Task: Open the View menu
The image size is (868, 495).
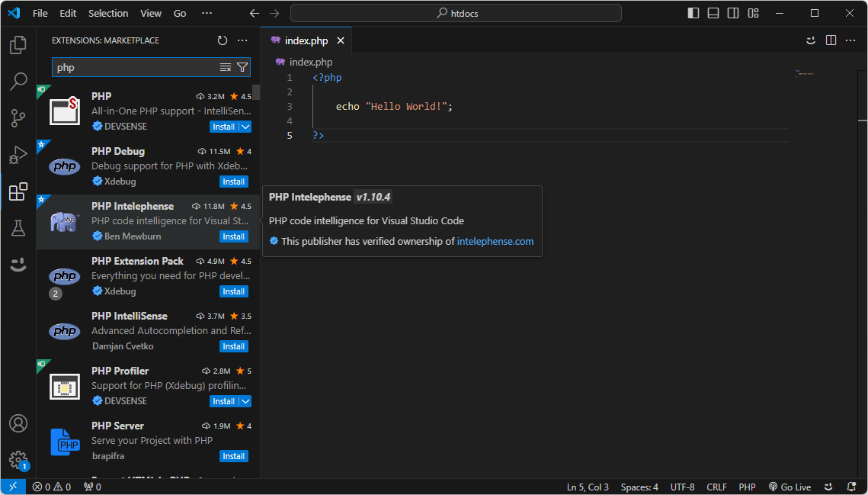Action: (x=151, y=13)
